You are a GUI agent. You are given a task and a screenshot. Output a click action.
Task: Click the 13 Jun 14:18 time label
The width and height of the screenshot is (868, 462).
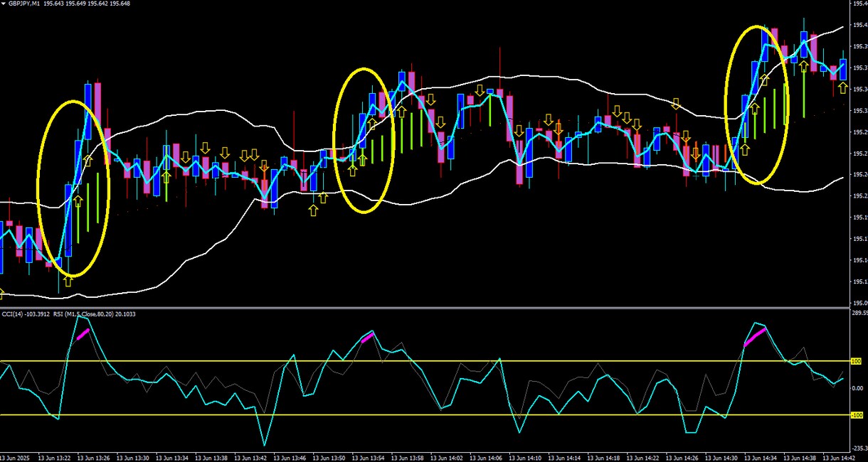605,457
